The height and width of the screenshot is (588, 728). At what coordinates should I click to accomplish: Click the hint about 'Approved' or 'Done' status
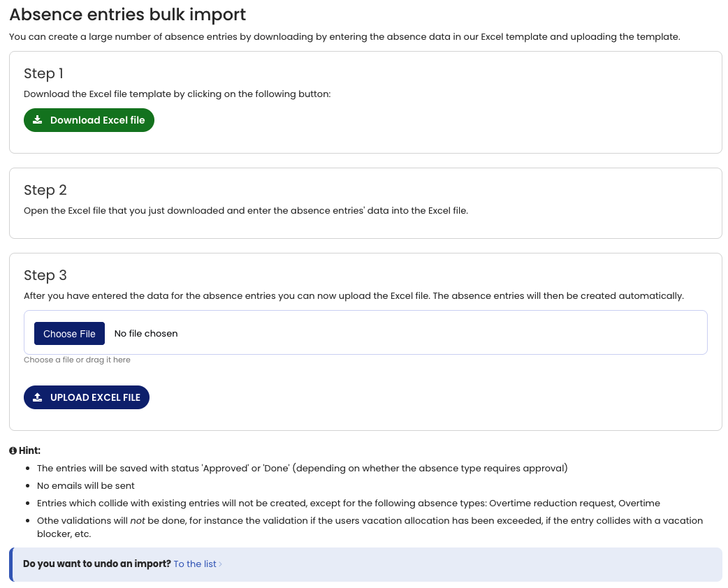302,468
